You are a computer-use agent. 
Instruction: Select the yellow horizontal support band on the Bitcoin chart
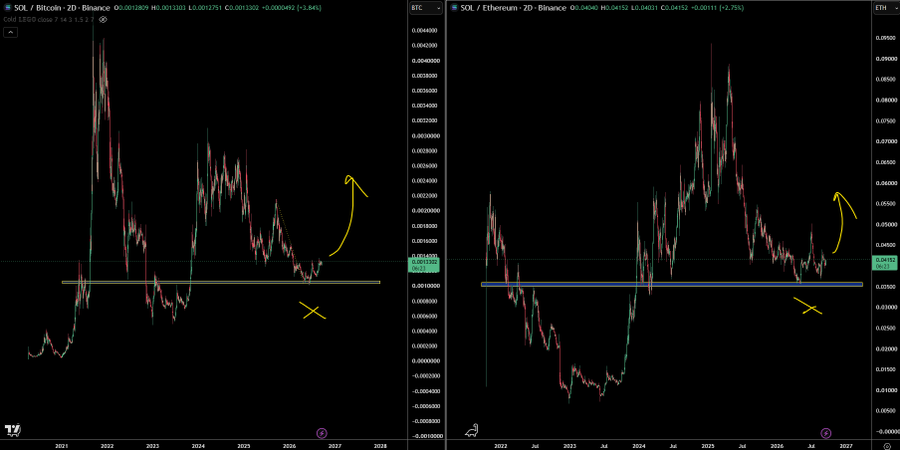[221, 282]
